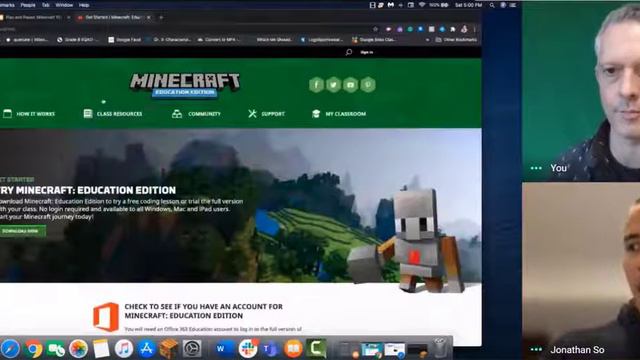This screenshot has width=640, height=360.
Task: Go to Class Resources page
Action: 113,114
